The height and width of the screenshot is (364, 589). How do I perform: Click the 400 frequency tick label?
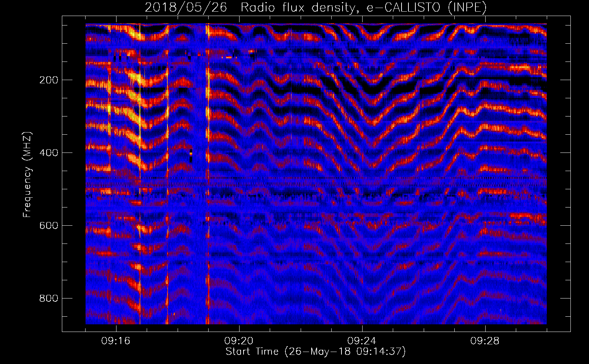click(49, 153)
